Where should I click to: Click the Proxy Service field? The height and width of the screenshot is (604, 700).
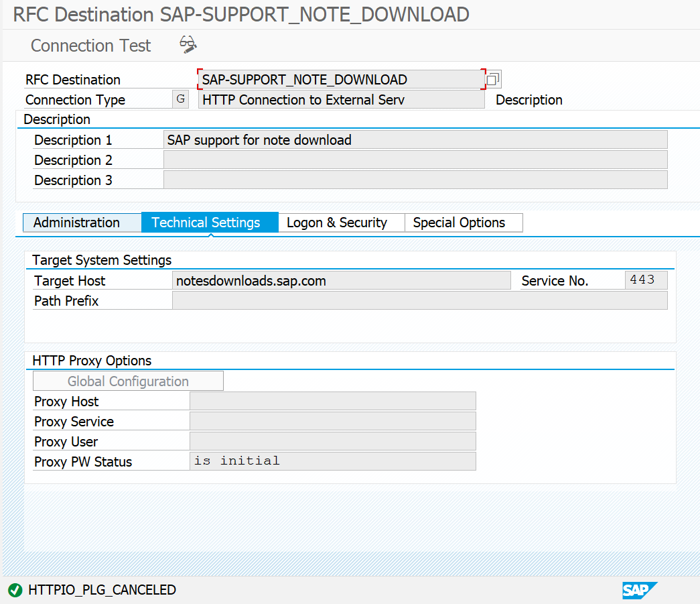pos(333,421)
